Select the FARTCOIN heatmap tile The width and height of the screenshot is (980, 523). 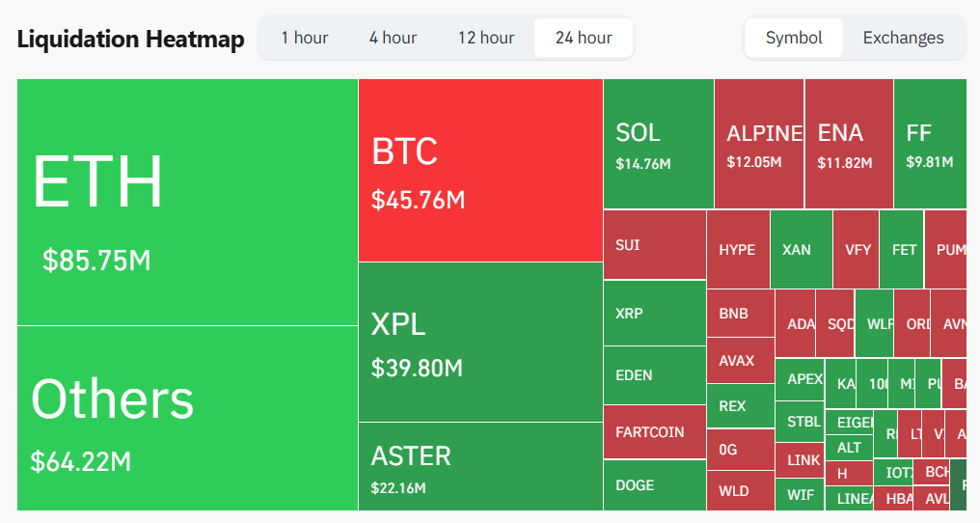pos(654,431)
